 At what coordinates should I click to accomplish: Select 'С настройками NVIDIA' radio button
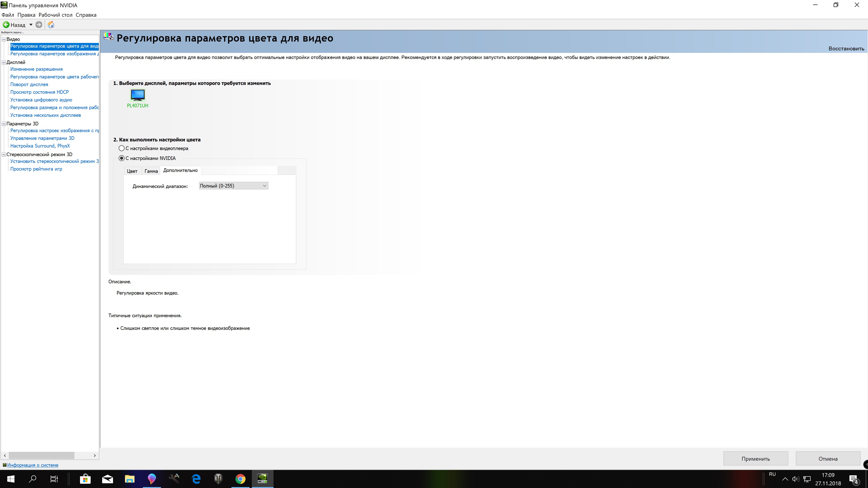point(122,158)
